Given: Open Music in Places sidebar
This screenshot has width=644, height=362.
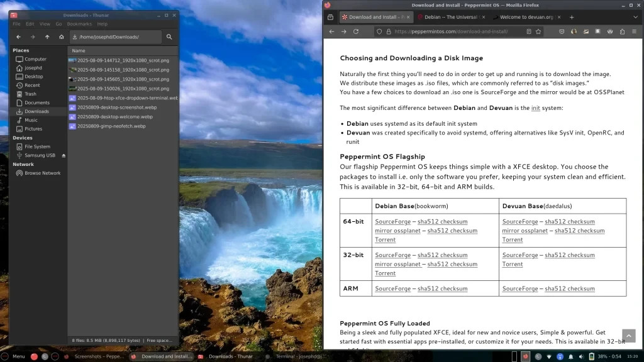Looking at the screenshot, I should pos(31,120).
